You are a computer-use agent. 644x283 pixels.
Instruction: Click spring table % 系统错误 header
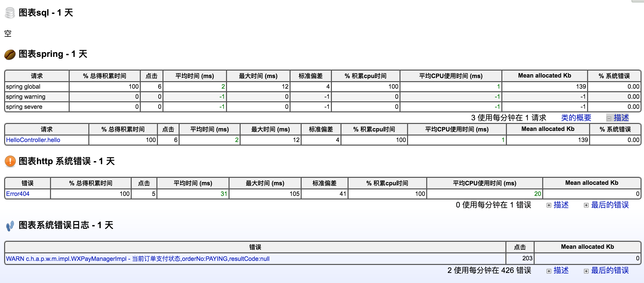tap(614, 76)
